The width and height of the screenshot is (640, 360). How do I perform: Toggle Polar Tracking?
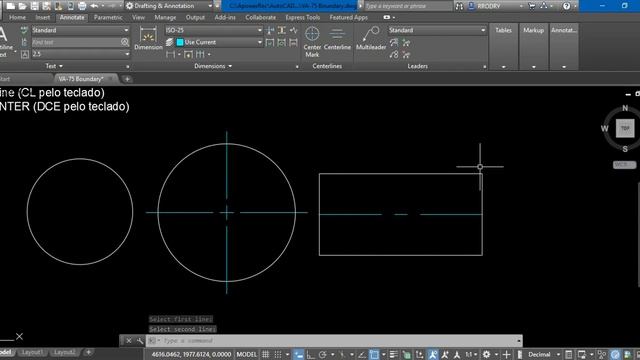point(322,354)
